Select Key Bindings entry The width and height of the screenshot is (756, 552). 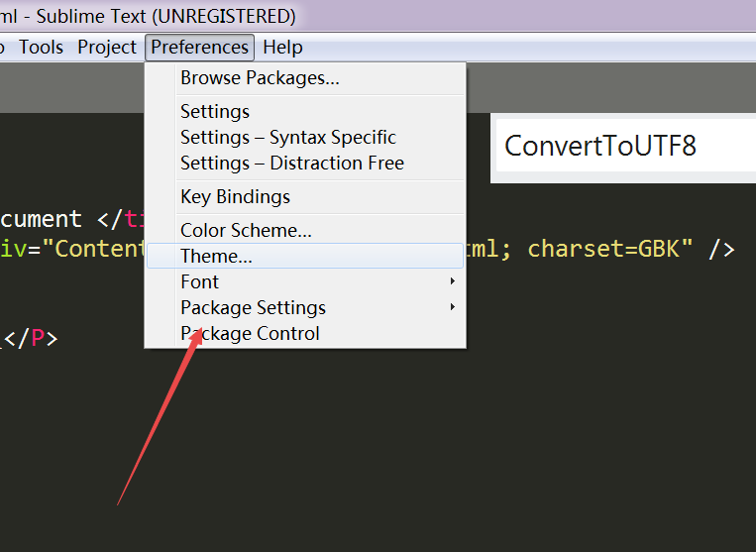point(305,196)
